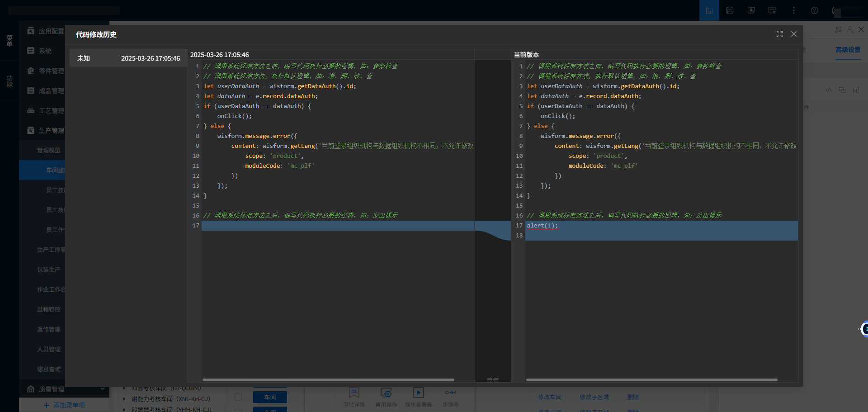Expand the code history dialog to fullscreen

(x=779, y=34)
